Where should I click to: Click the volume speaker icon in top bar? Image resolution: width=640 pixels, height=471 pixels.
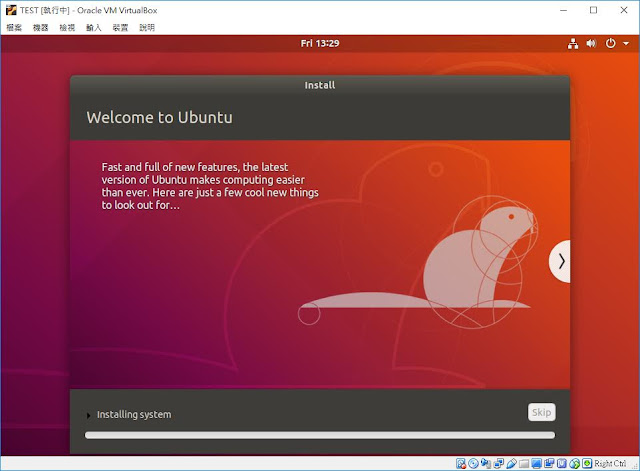pos(591,43)
